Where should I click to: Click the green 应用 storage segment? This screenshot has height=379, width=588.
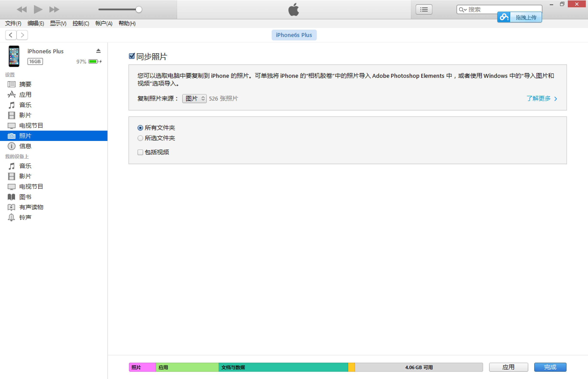tap(187, 367)
